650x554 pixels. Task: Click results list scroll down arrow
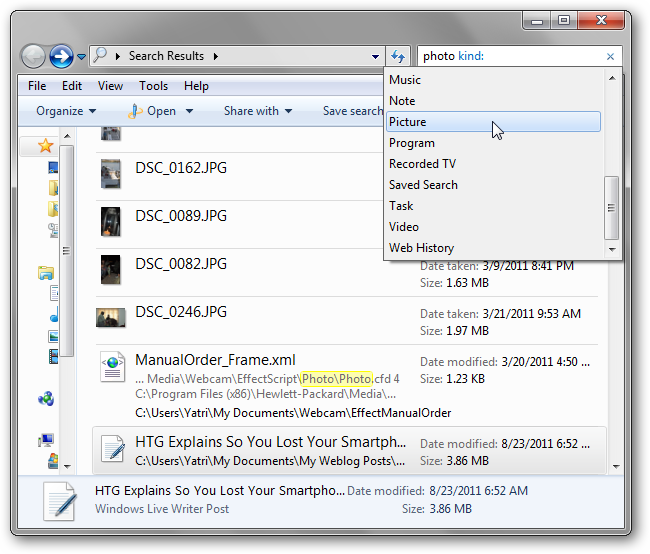click(616, 467)
